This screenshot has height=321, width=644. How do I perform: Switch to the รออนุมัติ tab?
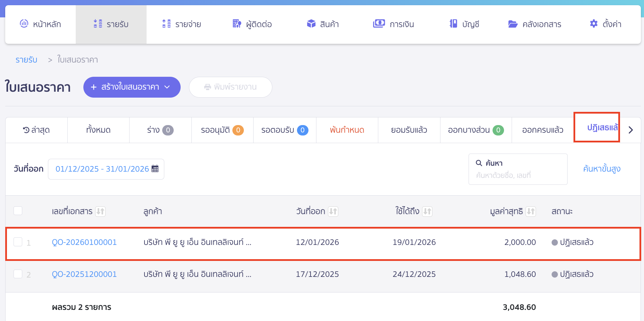pos(222,130)
